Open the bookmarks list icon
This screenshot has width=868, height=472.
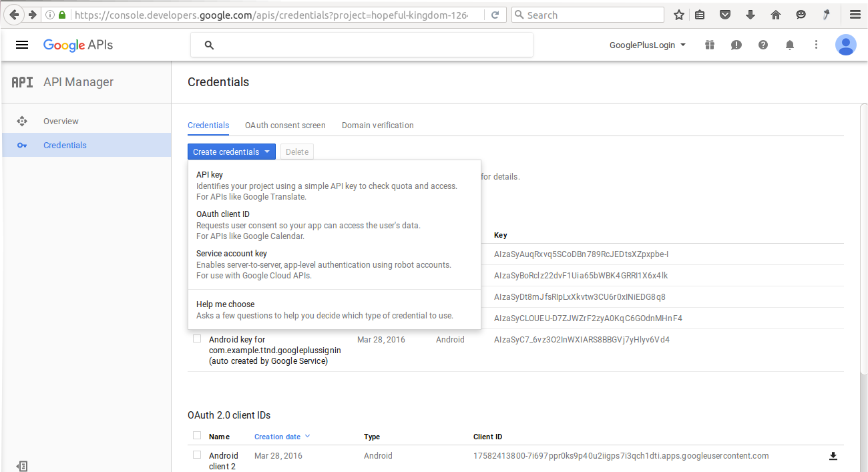(x=700, y=15)
